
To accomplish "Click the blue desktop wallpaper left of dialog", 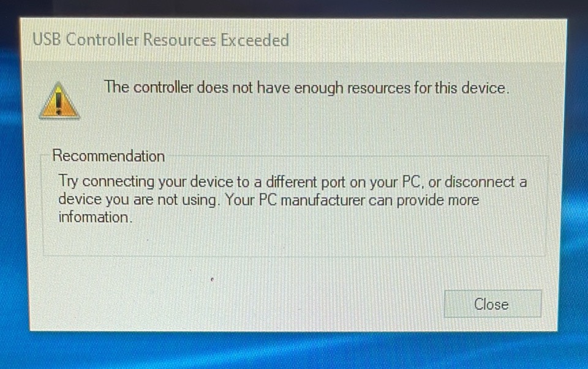I will [x=9, y=187].
